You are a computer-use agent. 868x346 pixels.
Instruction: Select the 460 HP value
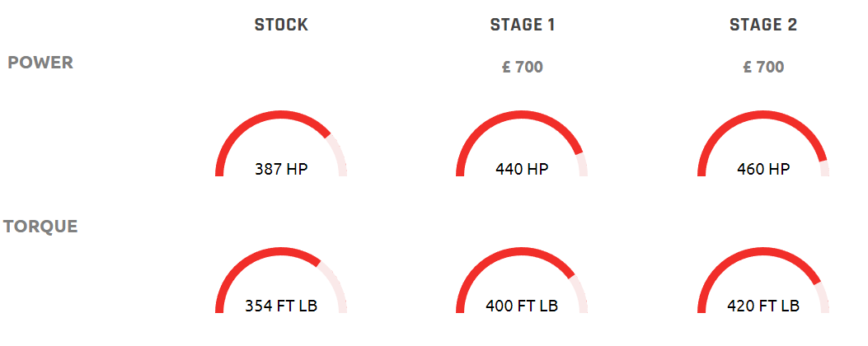[x=763, y=169]
